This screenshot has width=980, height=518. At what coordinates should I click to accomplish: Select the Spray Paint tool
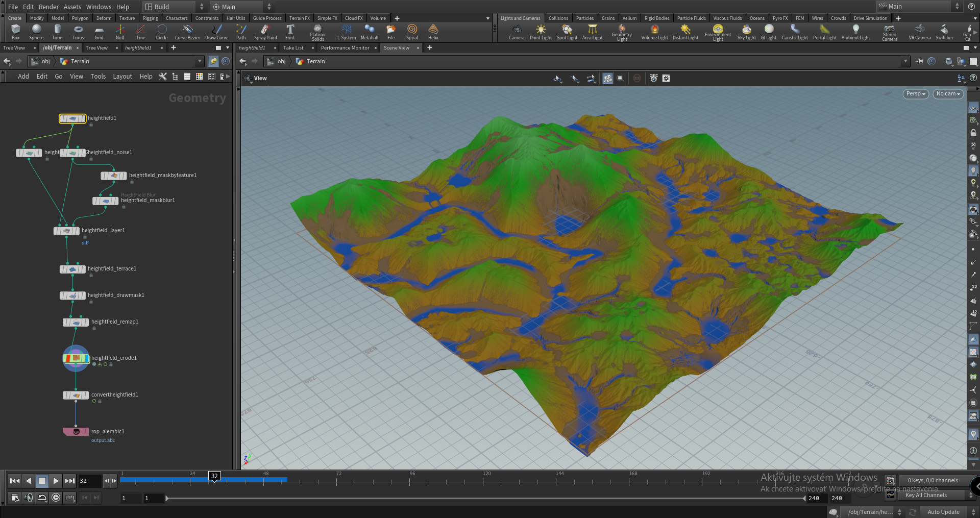click(x=265, y=32)
